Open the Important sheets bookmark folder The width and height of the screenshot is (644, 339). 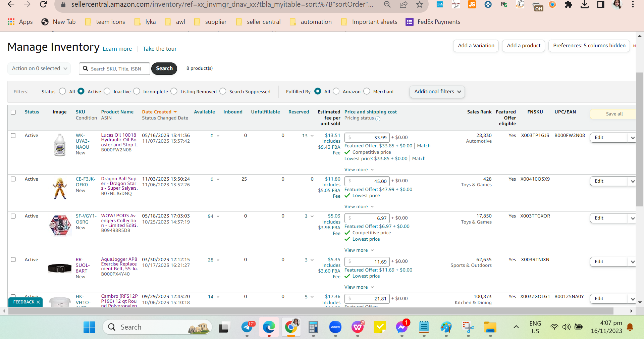point(369,22)
